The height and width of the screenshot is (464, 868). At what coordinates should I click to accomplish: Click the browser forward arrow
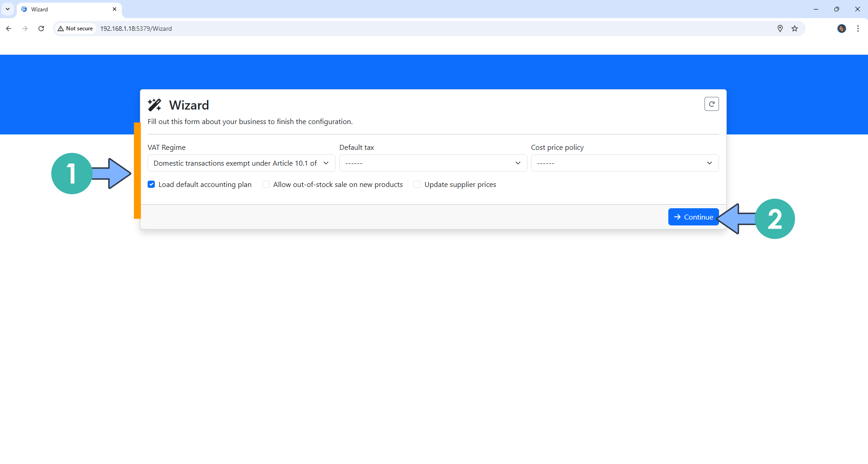click(x=25, y=28)
